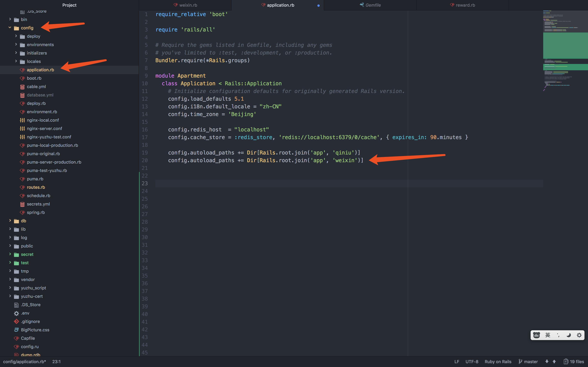Screen dimensions: 588x367
Task: Open routes.rb in the tree
Action: point(36,187)
